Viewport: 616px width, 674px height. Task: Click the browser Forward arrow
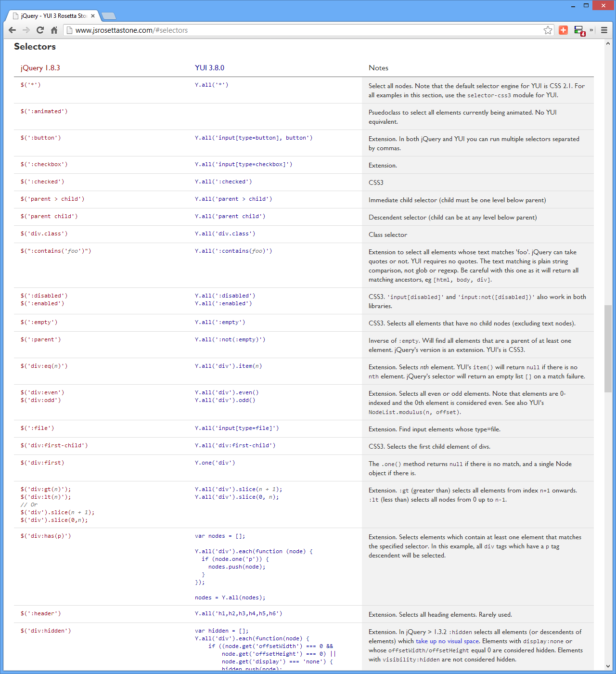pos(26,30)
